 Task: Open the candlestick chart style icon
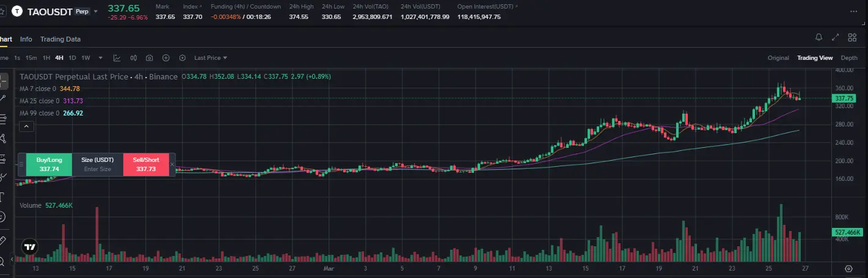click(x=133, y=58)
